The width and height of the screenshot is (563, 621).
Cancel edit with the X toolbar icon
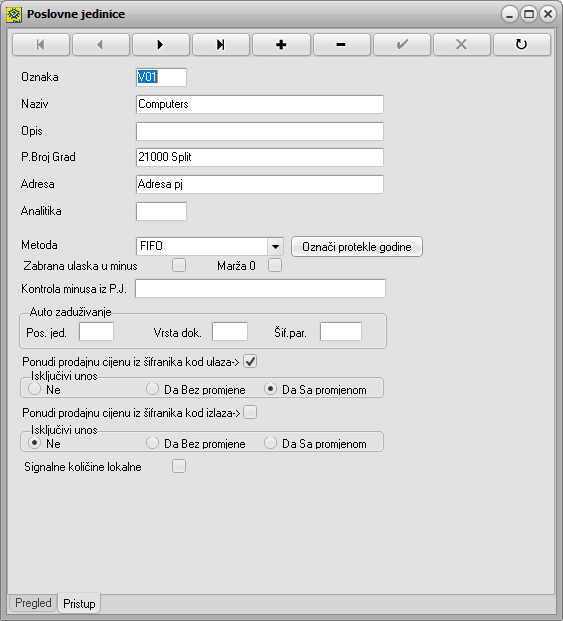click(x=462, y=44)
